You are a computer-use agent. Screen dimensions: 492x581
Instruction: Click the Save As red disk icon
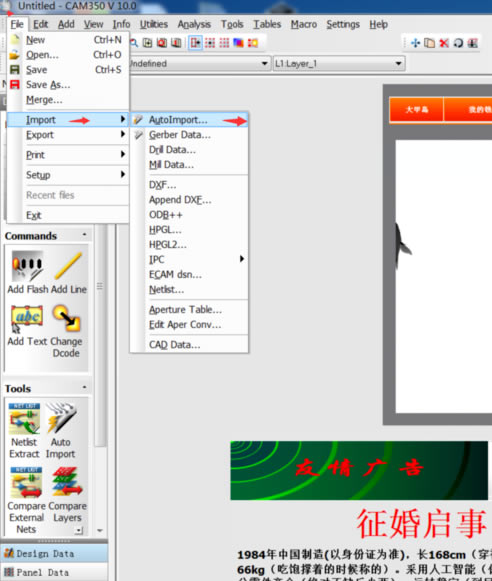[x=15, y=84]
